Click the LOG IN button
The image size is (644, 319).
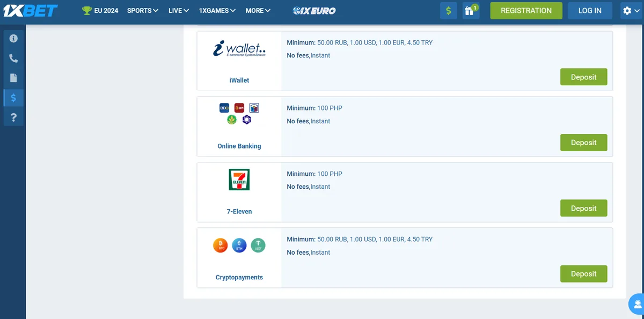[590, 11]
